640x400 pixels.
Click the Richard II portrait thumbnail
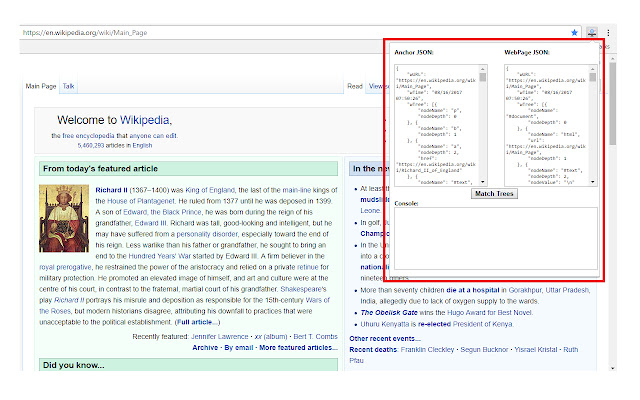65,217
